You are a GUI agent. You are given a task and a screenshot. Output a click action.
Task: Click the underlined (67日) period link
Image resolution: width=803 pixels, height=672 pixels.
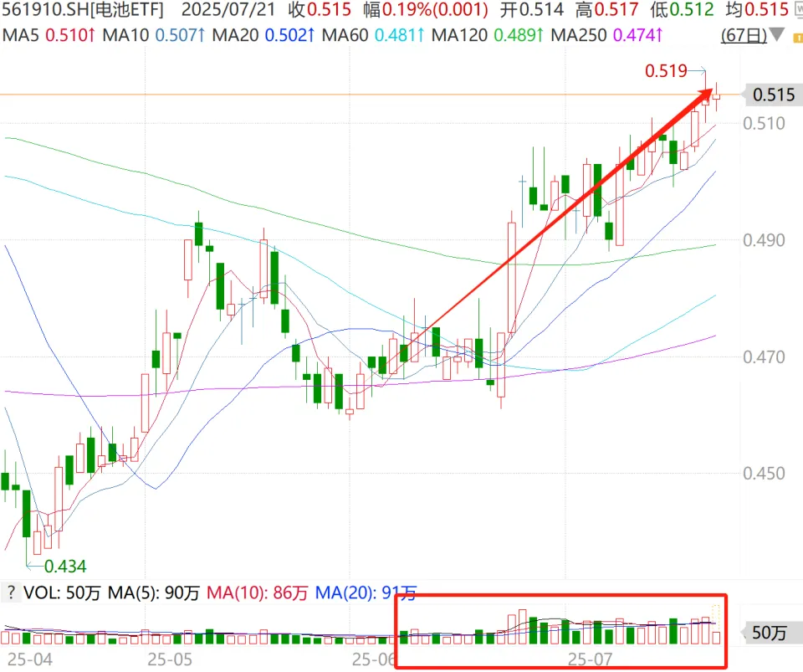744,35
